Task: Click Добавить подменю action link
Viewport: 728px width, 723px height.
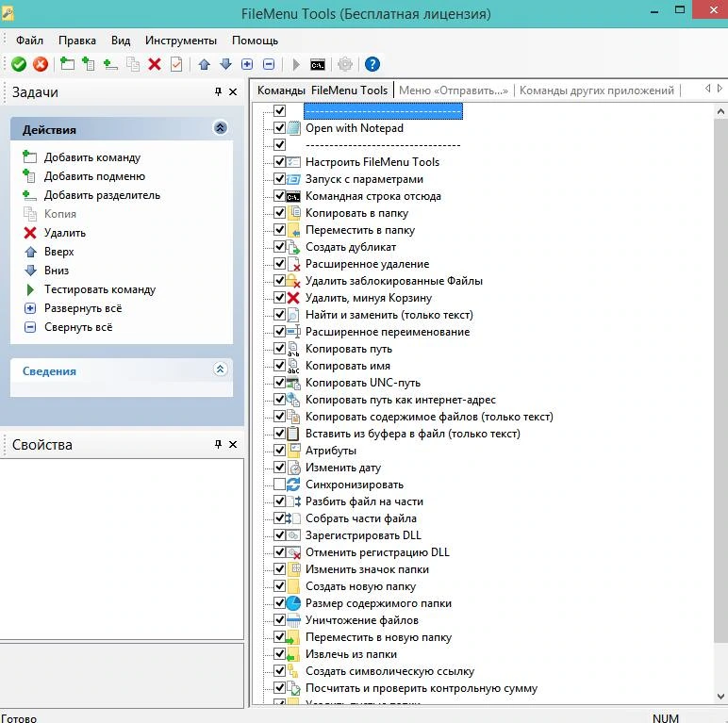Action: pos(94,176)
